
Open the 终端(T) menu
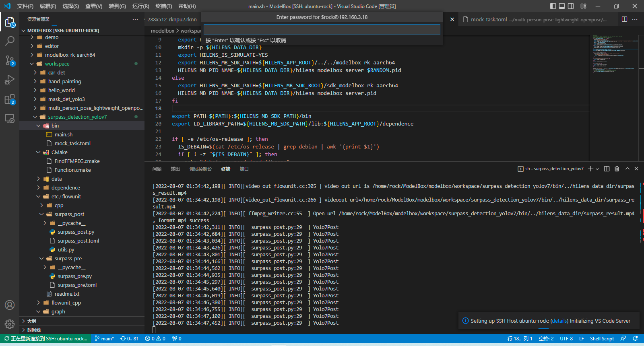coord(163,6)
